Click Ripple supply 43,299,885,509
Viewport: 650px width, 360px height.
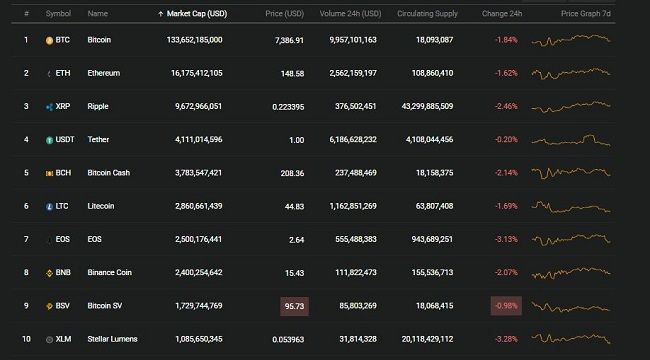pos(427,106)
